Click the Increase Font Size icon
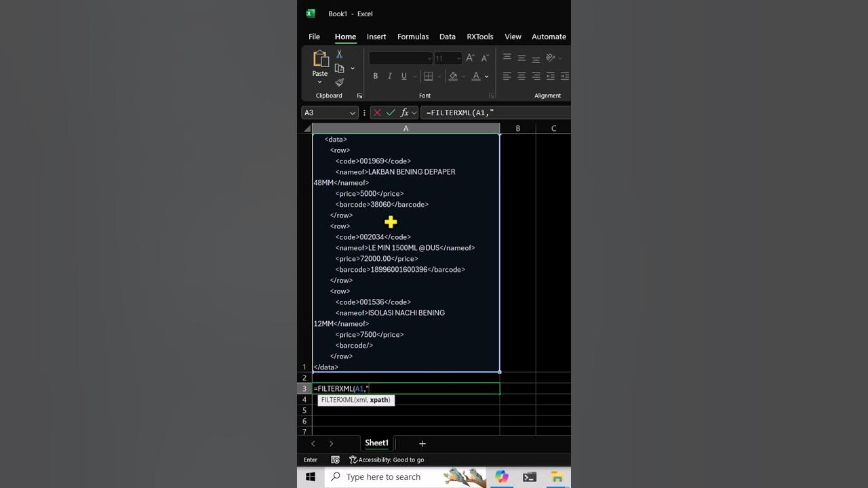The height and width of the screenshot is (488, 868). pyautogui.click(x=469, y=58)
